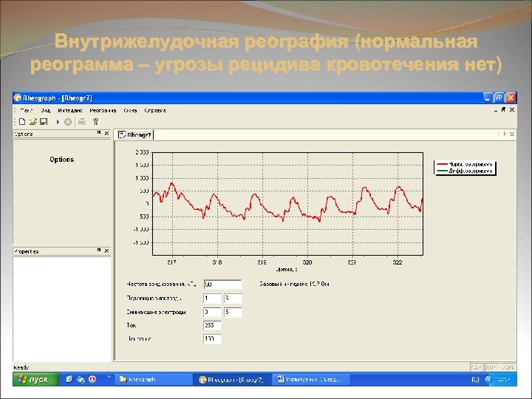Expand the quick launch chevron

click(109, 377)
